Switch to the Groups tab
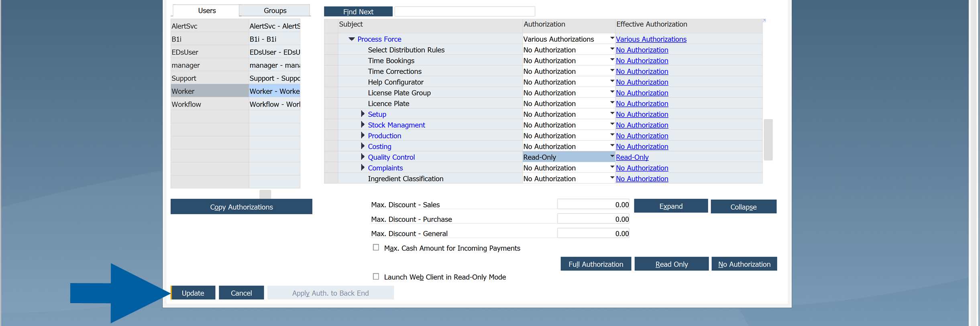 click(275, 10)
